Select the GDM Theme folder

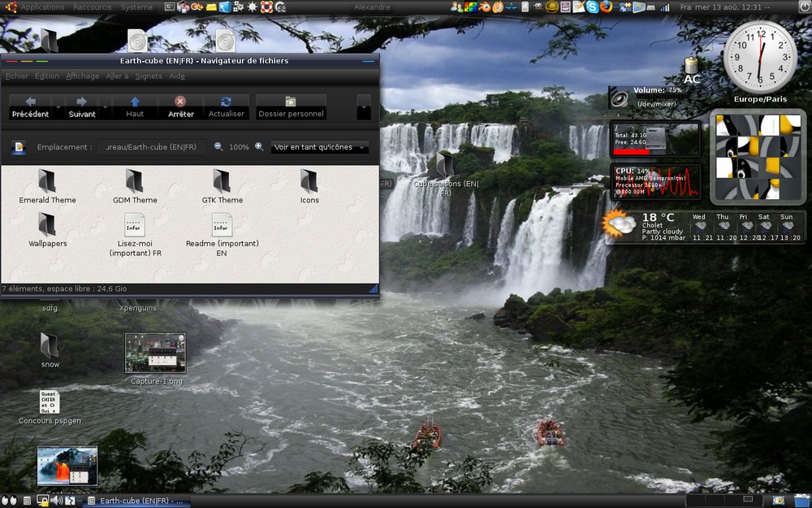[x=135, y=187]
